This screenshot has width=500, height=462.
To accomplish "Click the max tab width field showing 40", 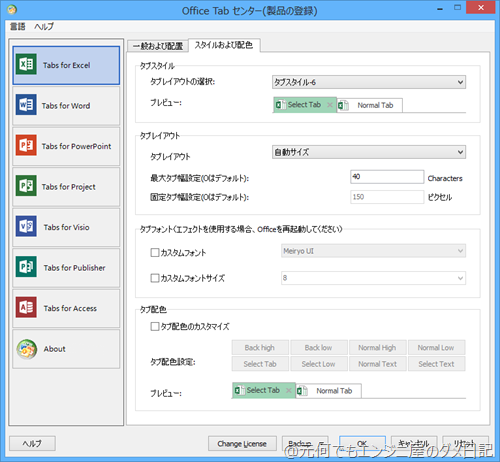I will click(387, 177).
